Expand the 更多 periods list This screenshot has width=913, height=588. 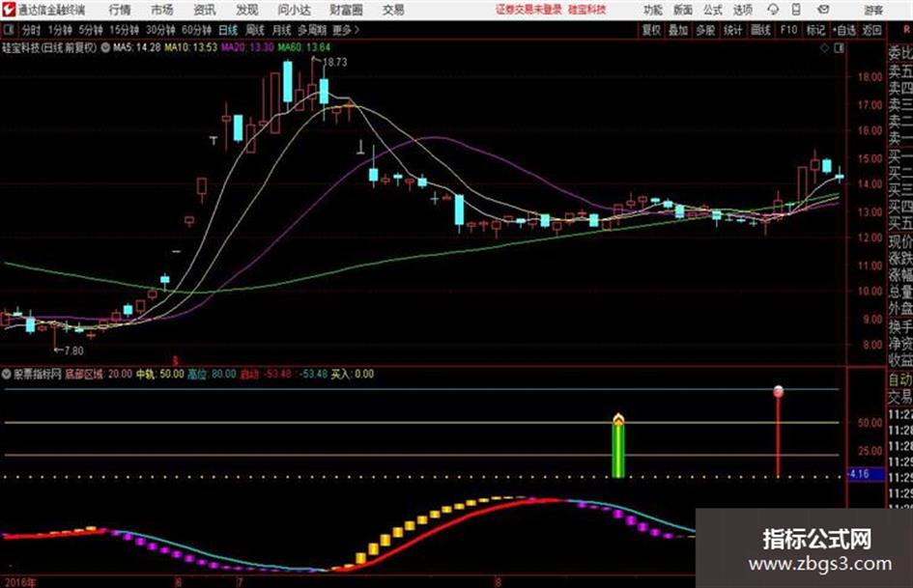point(346,30)
